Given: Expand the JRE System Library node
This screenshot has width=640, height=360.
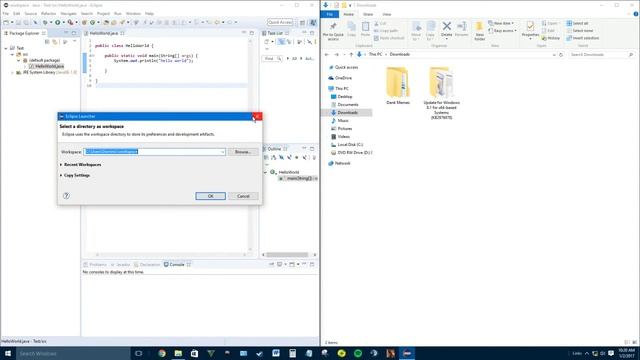Looking at the screenshot, I should [12, 72].
